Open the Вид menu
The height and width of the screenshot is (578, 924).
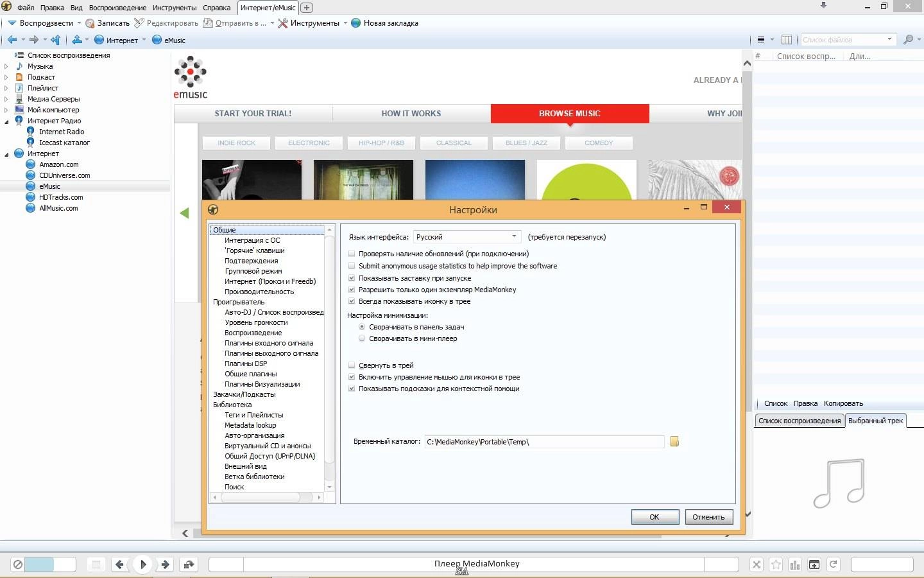click(x=76, y=8)
